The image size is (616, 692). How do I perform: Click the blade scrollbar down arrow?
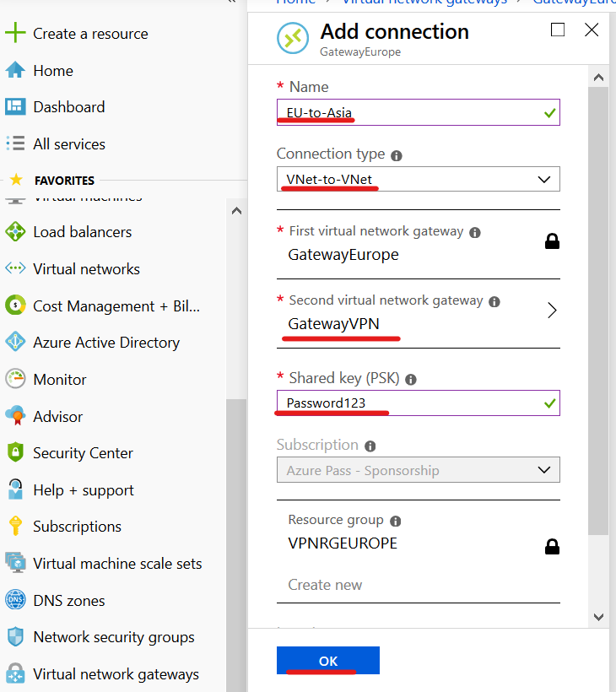598,617
